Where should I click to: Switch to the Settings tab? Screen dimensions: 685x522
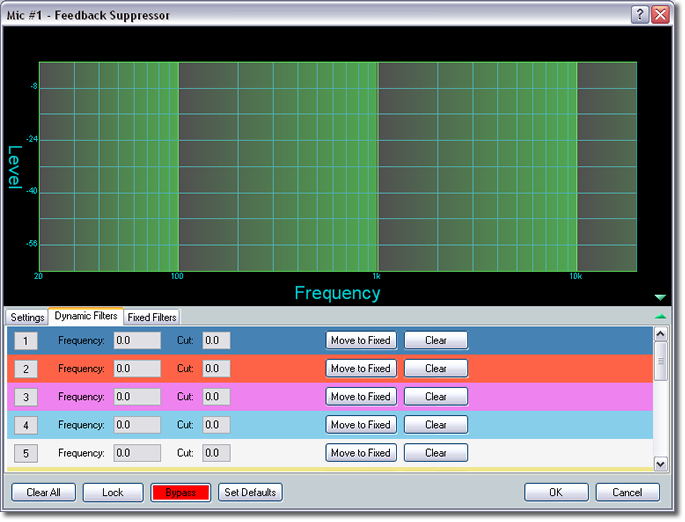point(27,317)
